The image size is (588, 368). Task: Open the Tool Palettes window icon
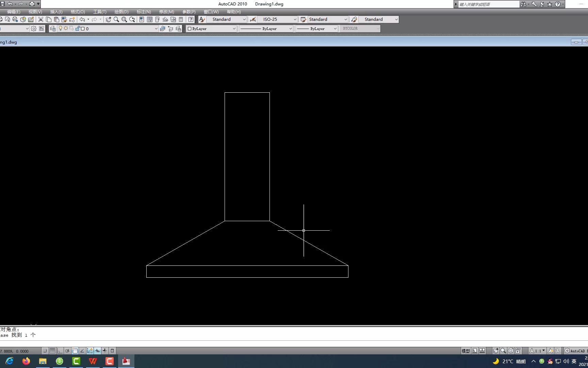coord(158,19)
